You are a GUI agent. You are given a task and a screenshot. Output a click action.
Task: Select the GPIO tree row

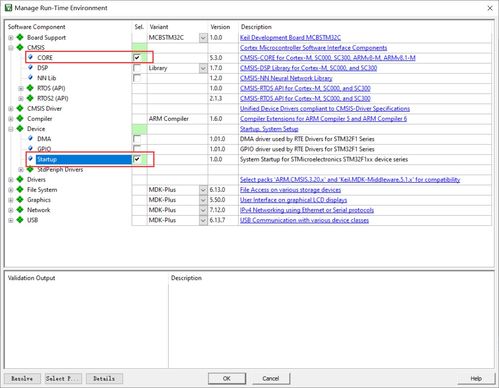pos(44,149)
